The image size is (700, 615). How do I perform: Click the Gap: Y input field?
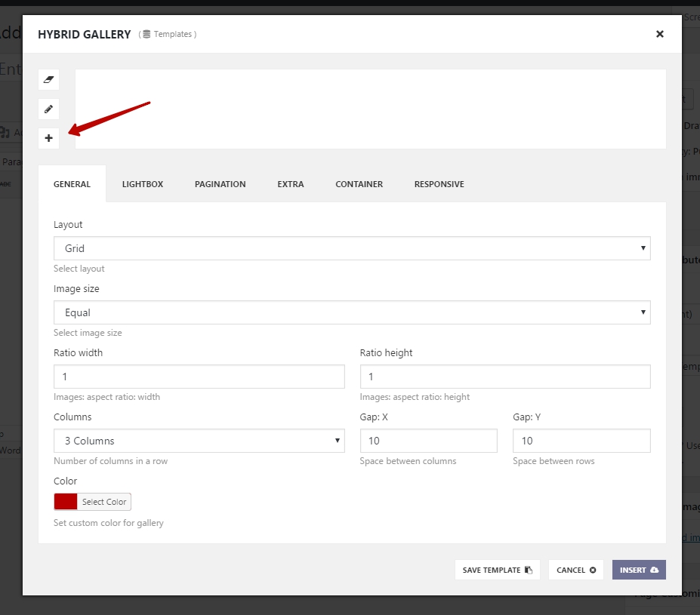click(581, 441)
